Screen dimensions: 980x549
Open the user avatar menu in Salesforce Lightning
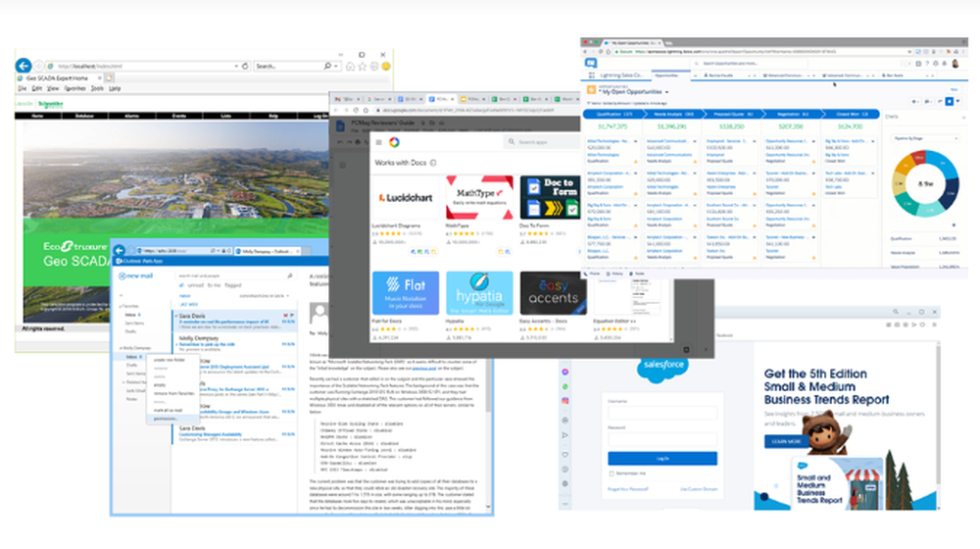pos(955,63)
